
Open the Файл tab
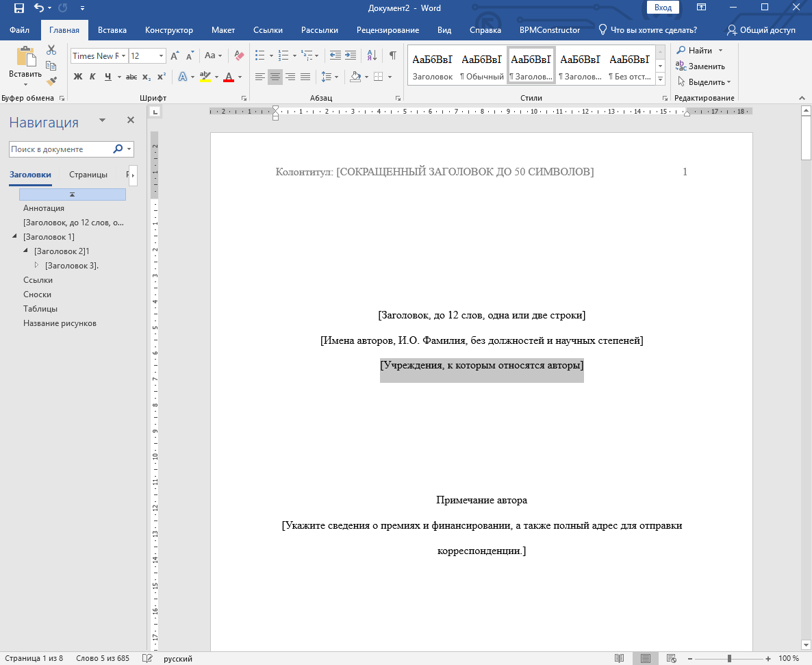(x=19, y=30)
